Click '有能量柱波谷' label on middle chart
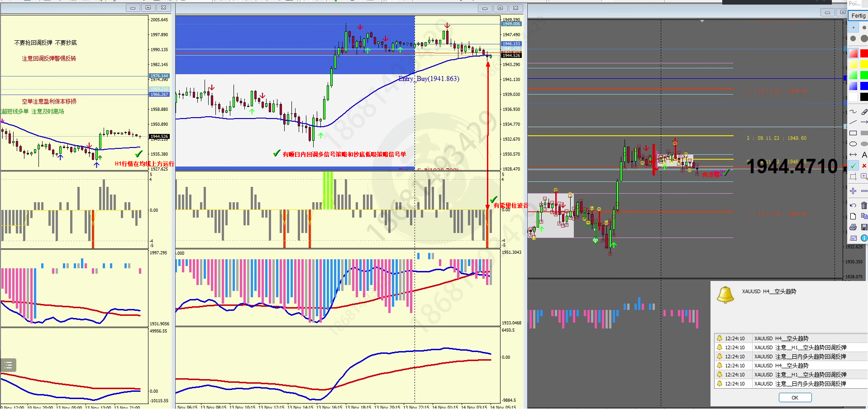The image size is (868, 409). click(511, 205)
